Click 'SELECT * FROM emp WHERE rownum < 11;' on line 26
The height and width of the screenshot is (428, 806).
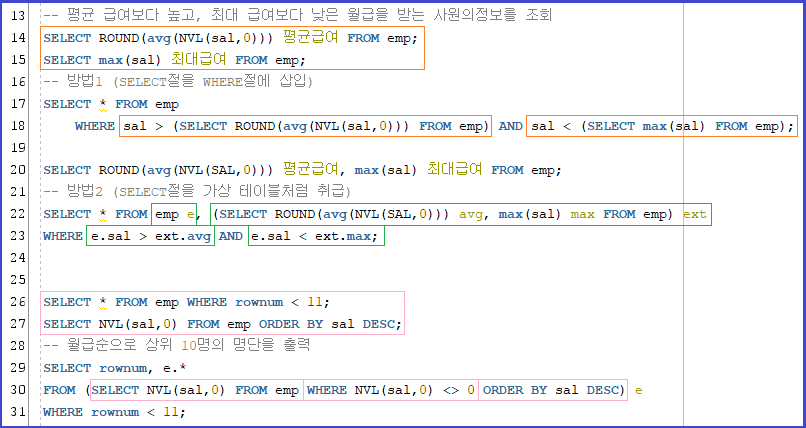coord(187,302)
